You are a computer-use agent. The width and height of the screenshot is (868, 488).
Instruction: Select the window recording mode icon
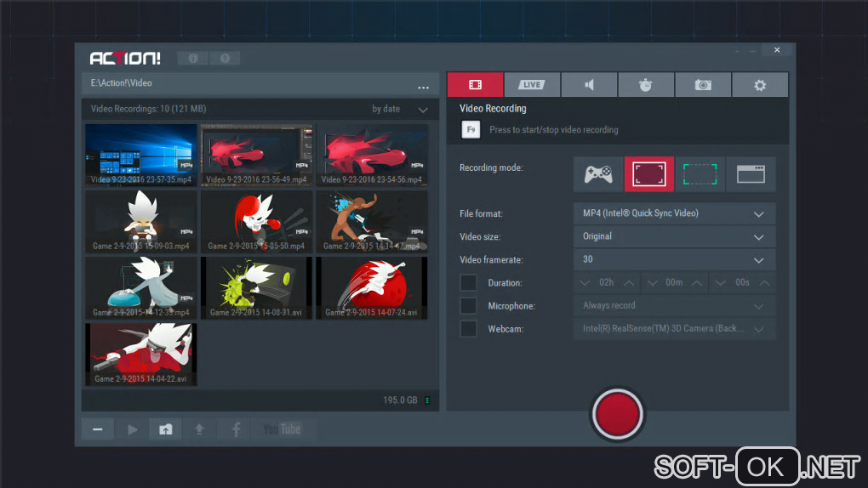(751, 174)
